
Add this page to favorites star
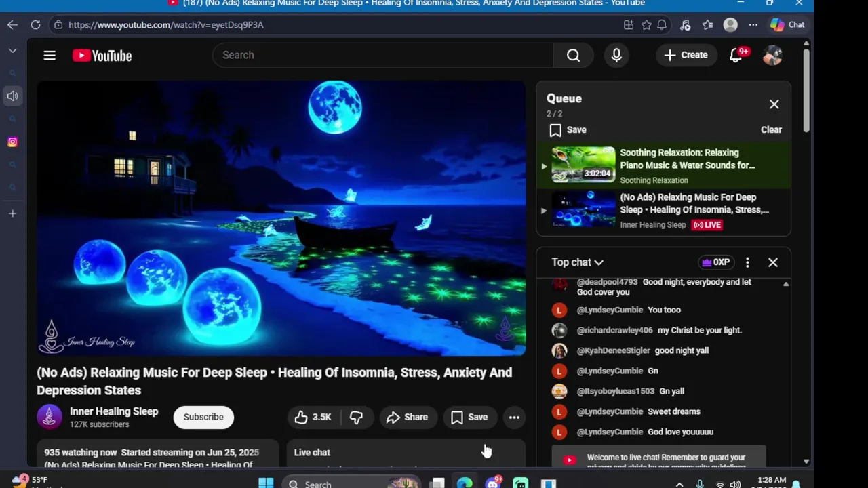[646, 24]
